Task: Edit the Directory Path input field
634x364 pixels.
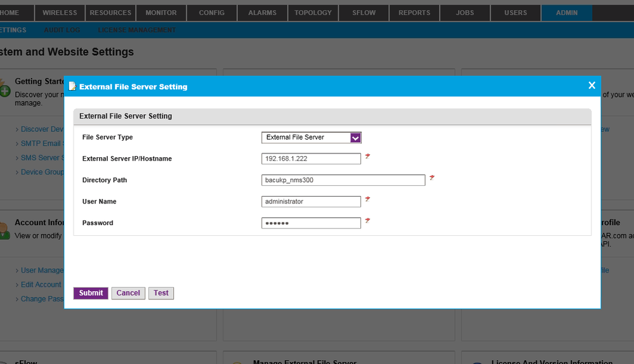Action: 343,180
